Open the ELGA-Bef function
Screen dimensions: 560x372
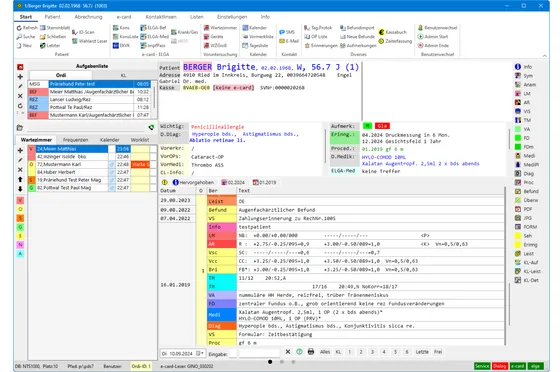click(153, 27)
